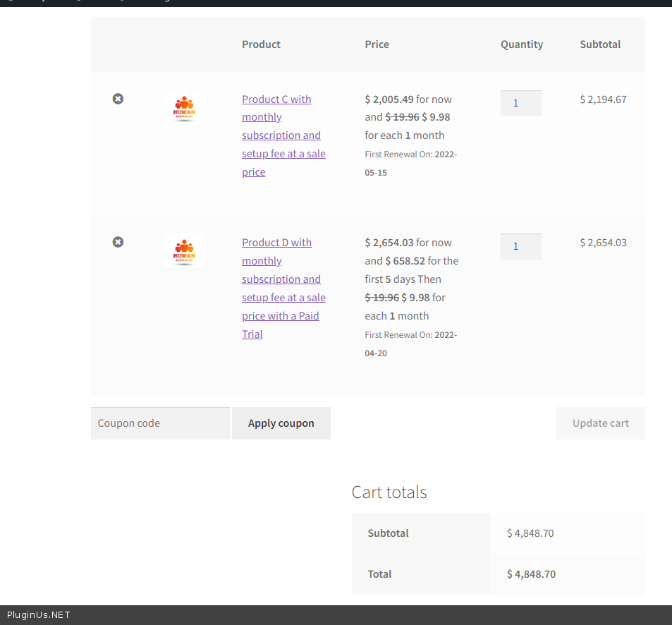
Task: Focus the quantity field for Product D
Action: pos(520,246)
